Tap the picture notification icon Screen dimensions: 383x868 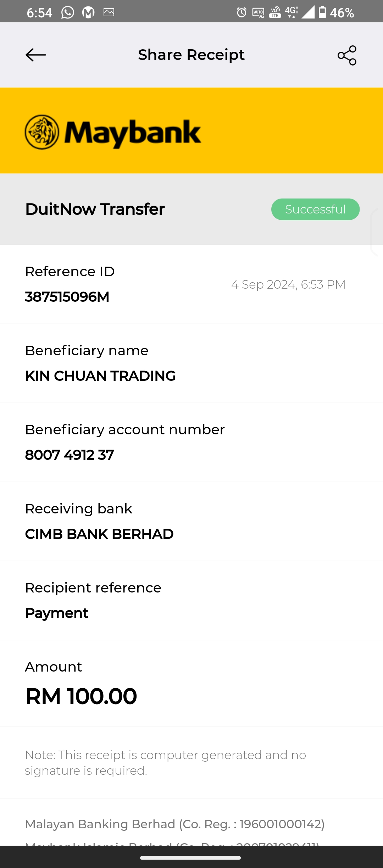109,13
